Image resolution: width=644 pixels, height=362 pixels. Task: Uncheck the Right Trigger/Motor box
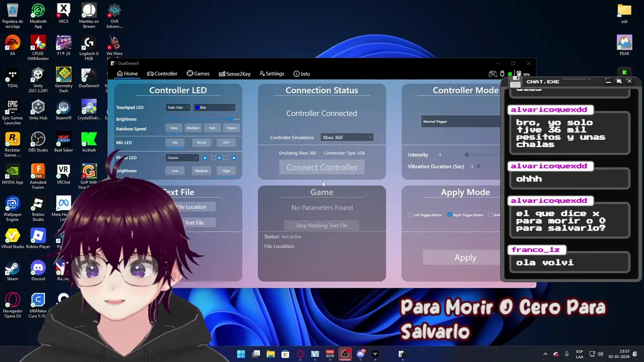pyautogui.click(x=450, y=215)
